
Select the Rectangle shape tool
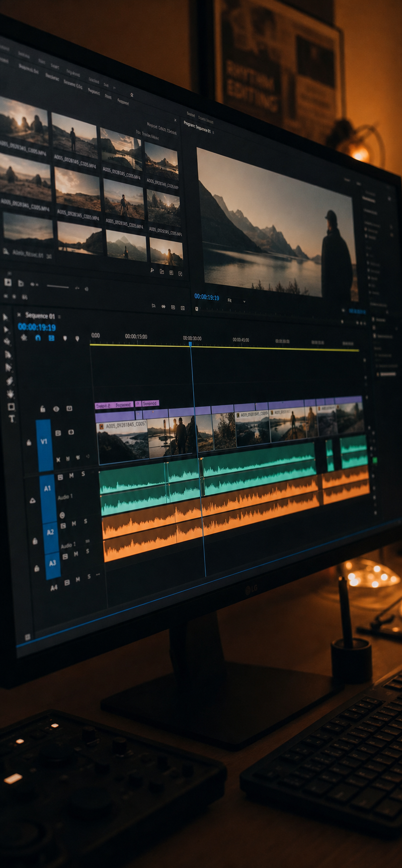11,407
